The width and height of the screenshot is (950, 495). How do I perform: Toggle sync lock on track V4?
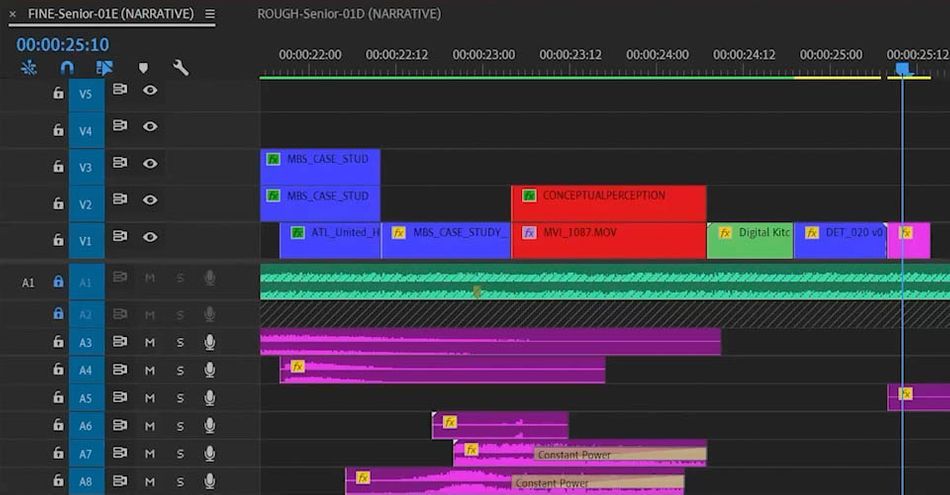[120, 125]
